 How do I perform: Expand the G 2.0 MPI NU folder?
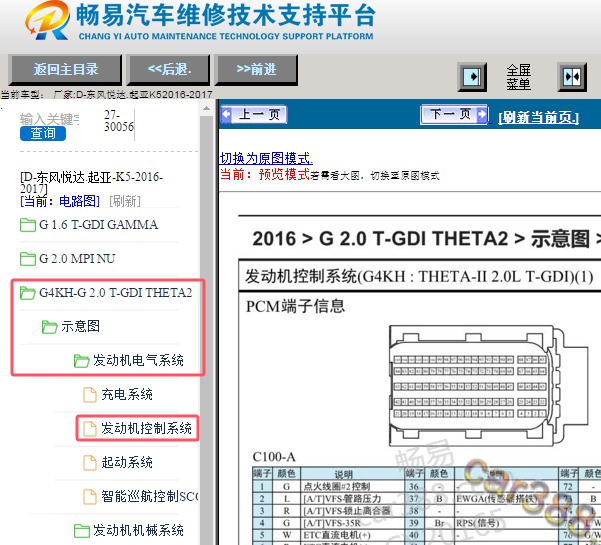tap(77, 259)
